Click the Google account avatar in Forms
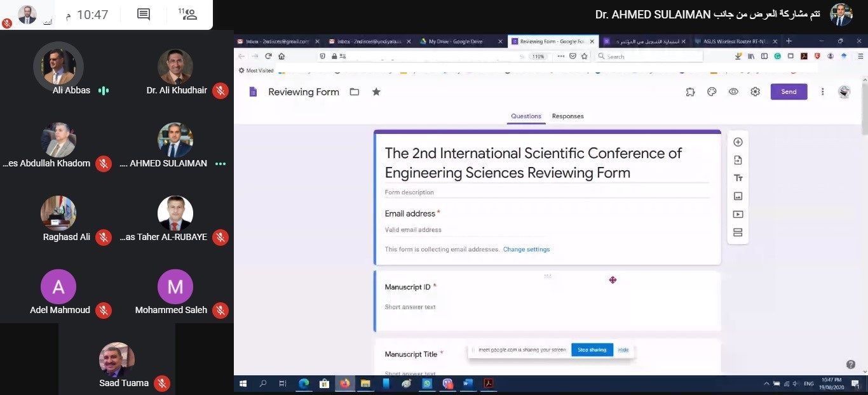This screenshot has height=395, width=868. (x=844, y=92)
